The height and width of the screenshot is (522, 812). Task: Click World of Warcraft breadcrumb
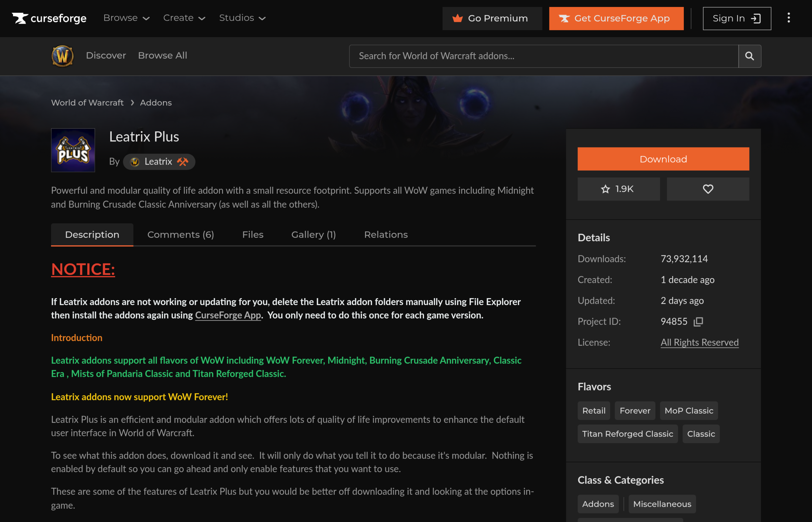tap(88, 103)
